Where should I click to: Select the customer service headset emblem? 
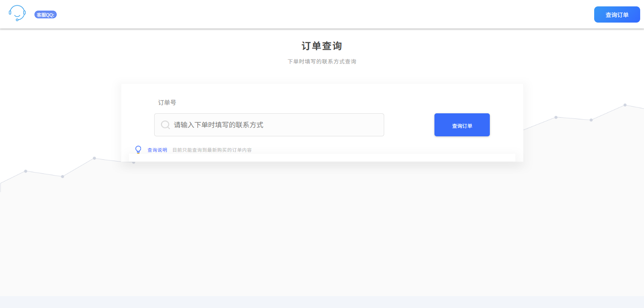pyautogui.click(x=17, y=14)
